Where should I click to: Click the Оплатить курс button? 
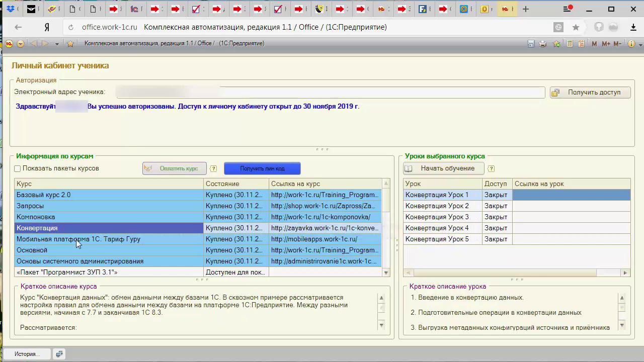(x=175, y=168)
